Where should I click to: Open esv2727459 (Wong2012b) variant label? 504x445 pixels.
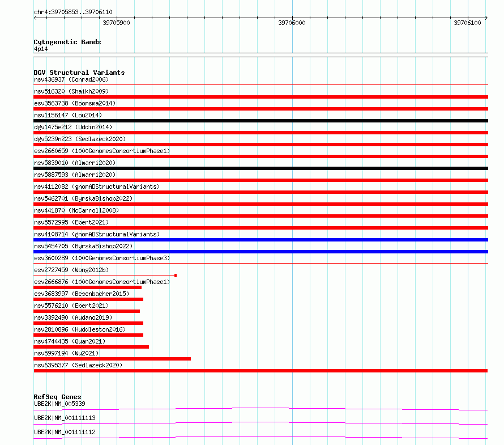71,270
